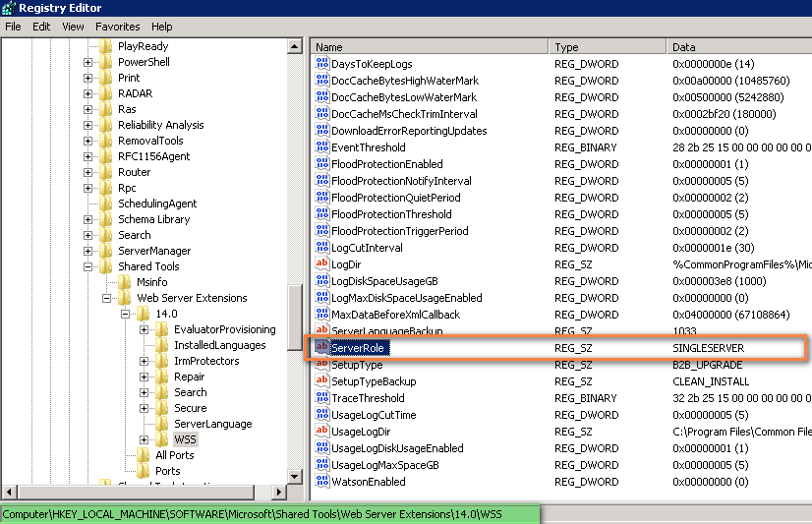The width and height of the screenshot is (812, 524).
Task: Click the UsageLogDir string value icon
Action: click(322, 432)
